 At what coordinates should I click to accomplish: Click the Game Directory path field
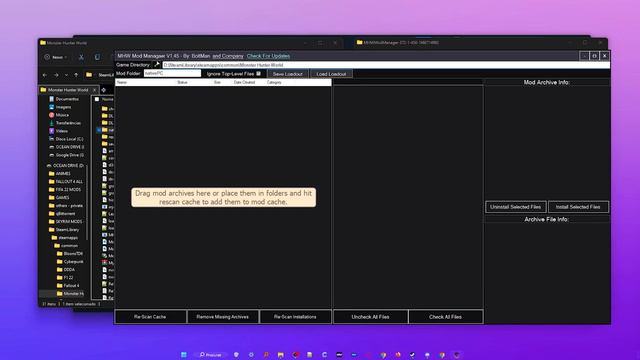[x=386, y=65]
